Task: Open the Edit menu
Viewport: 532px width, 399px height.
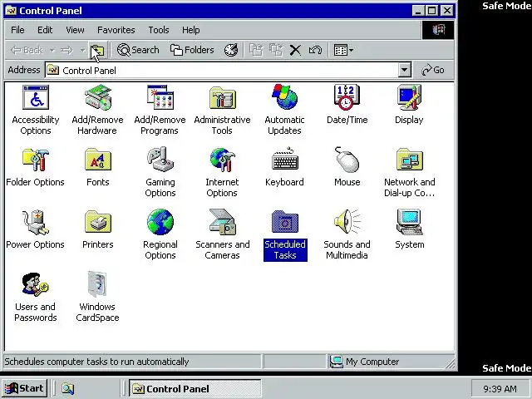Action: [45, 30]
